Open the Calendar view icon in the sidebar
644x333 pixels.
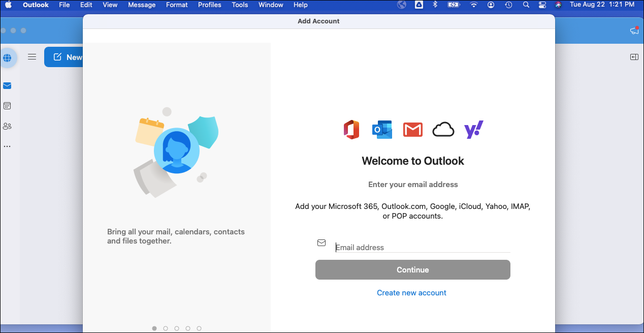[x=7, y=106]
